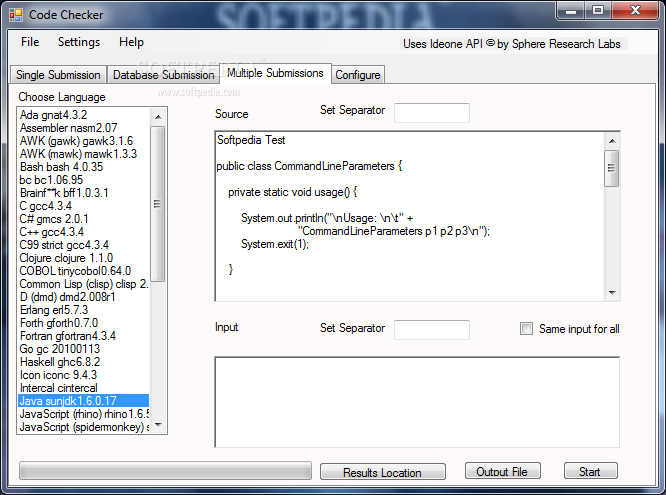Select Assembler nasm2.07 language
This screenshot has height=495, width=666.
coord(84,128)
